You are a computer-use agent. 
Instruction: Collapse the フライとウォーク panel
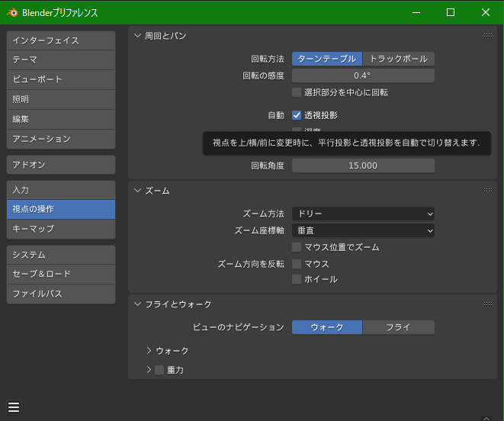[x=137, y=304]
